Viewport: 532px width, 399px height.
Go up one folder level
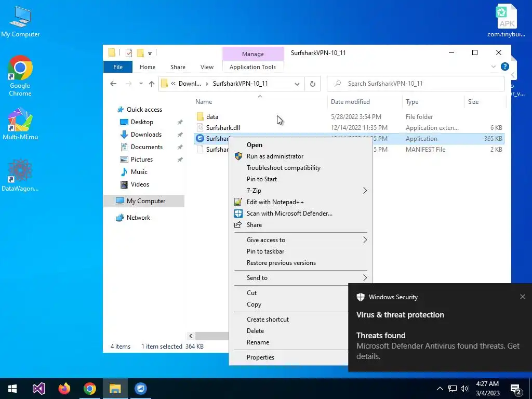click(x=152, y=84)
